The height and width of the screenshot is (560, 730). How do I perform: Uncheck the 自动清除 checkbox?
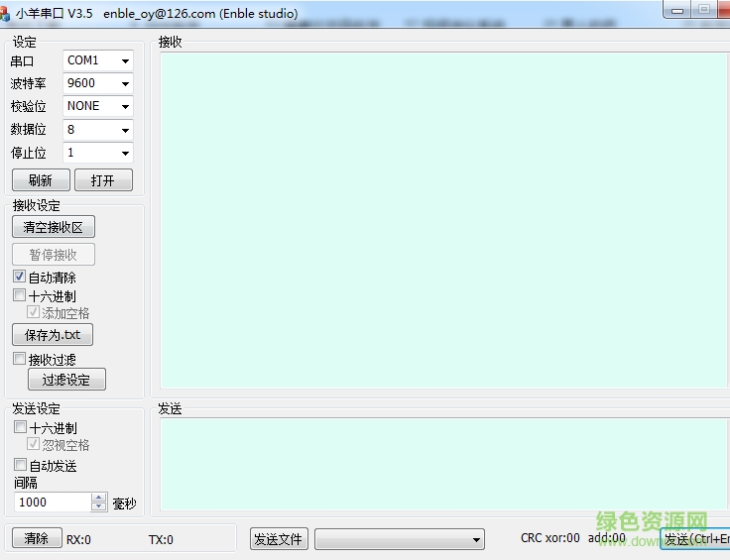point(19,278)
